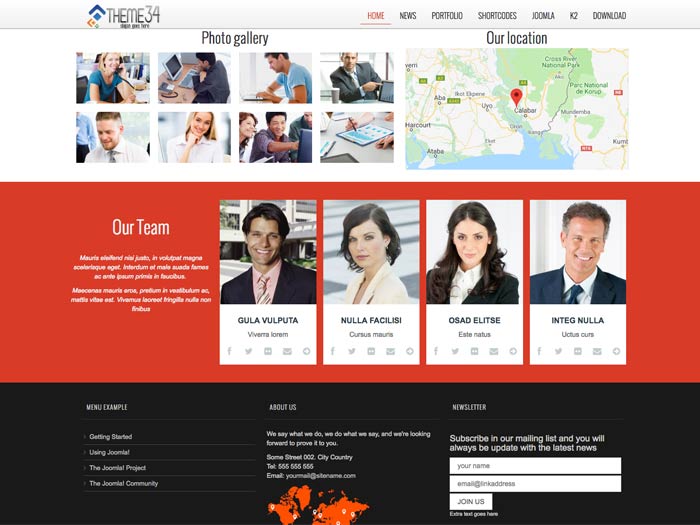Select the Download menu item
700x525 pixels.
pyautogui.click(x=609, y=16)
